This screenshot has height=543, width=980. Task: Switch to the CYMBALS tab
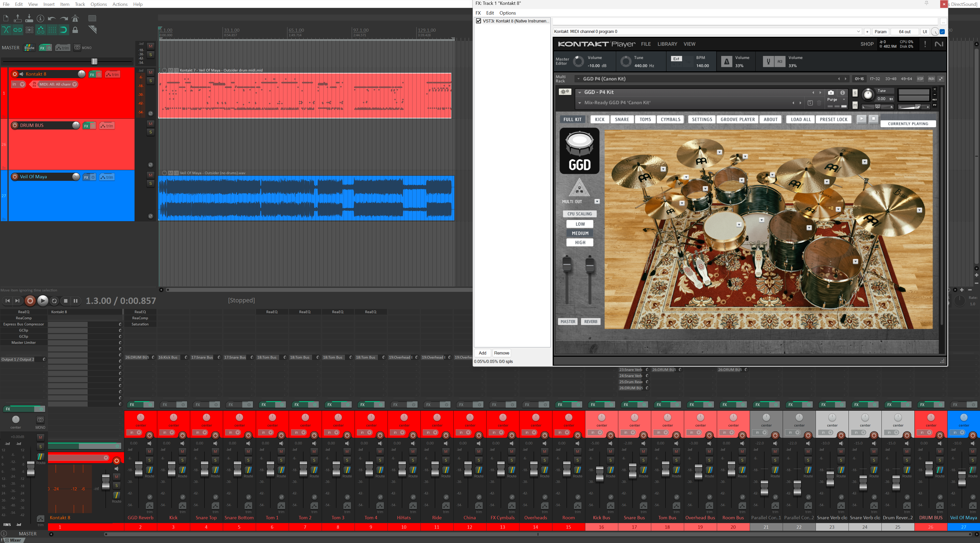click(x=670, y=120)
